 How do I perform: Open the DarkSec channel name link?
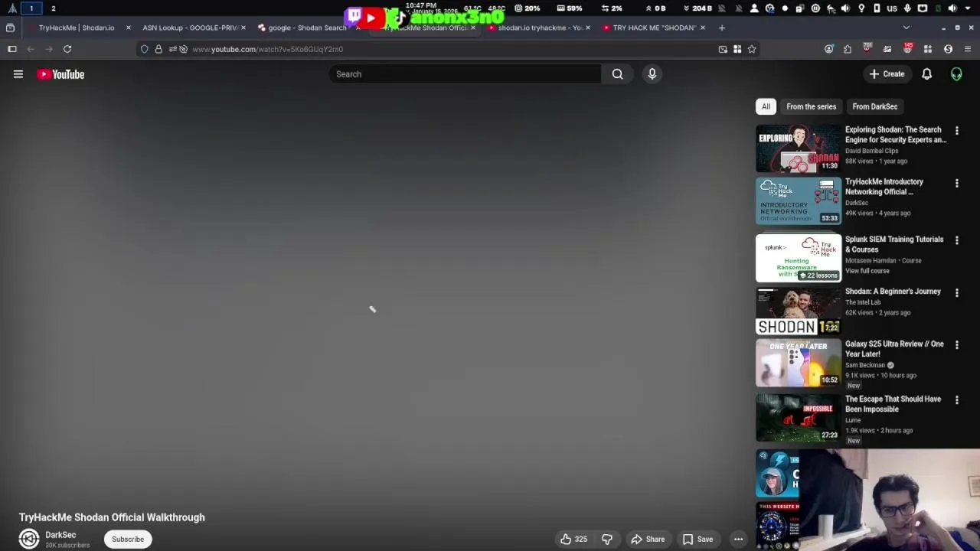(60, 535)
